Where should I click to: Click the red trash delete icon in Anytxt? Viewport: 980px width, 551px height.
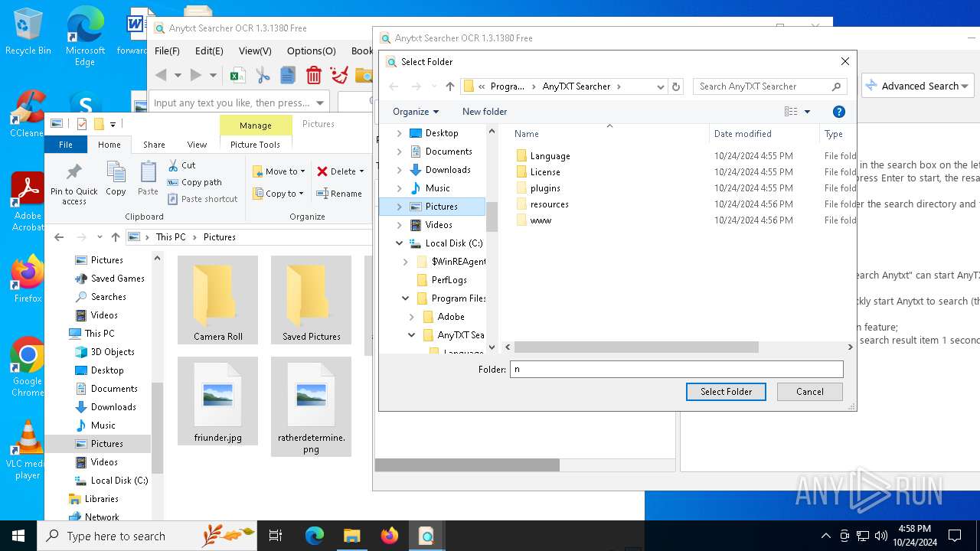(313, 75)
